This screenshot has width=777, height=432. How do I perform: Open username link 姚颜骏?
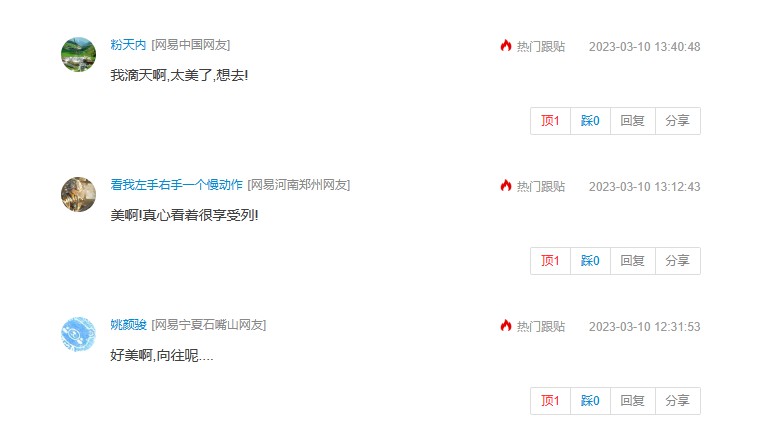pyautogui.click(x=128, y=325)
